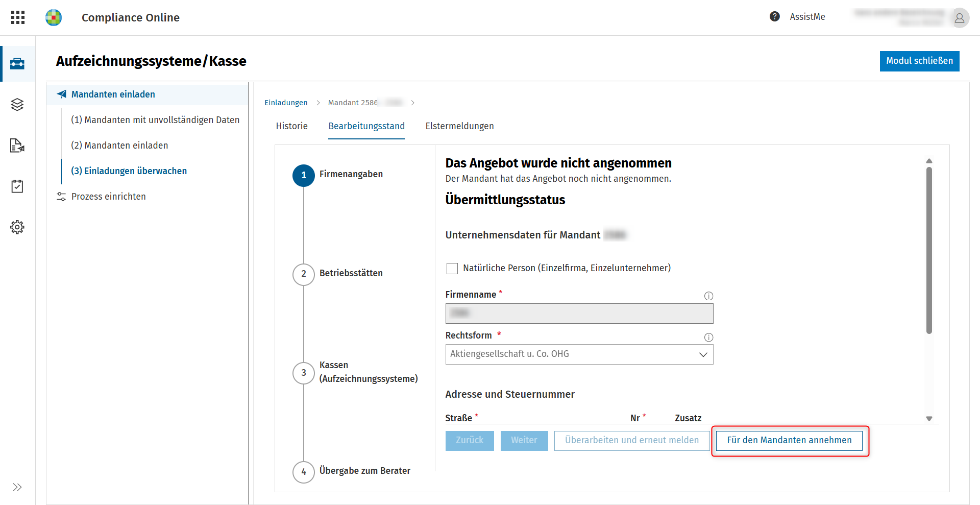Open the Rechtsform dropdown

[x=579, y=354]
